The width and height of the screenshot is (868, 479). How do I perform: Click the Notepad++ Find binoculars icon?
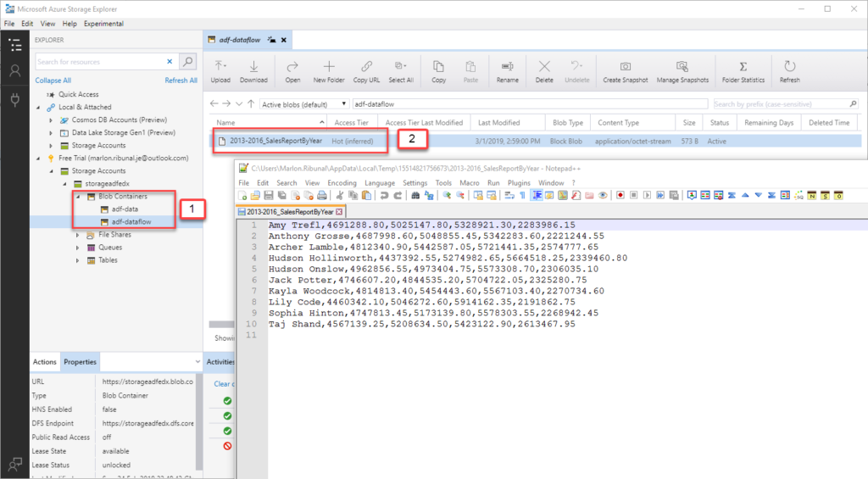point(415,196)
